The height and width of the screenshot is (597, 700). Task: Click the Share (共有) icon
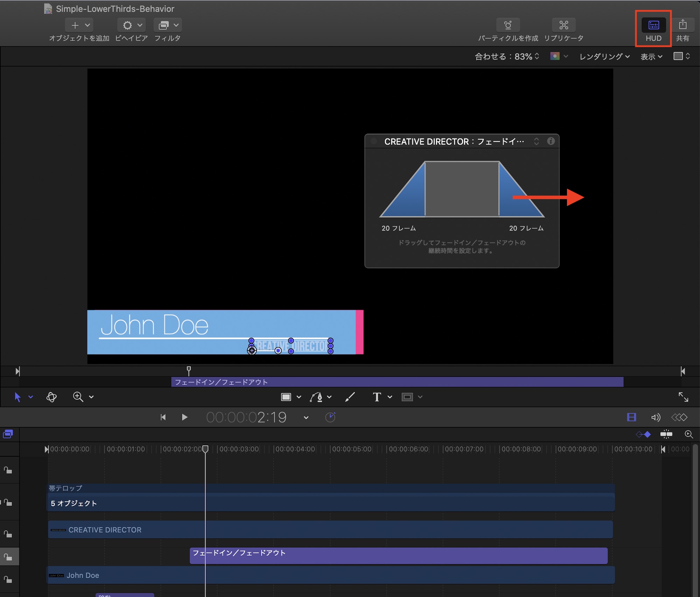coord(682,25)
